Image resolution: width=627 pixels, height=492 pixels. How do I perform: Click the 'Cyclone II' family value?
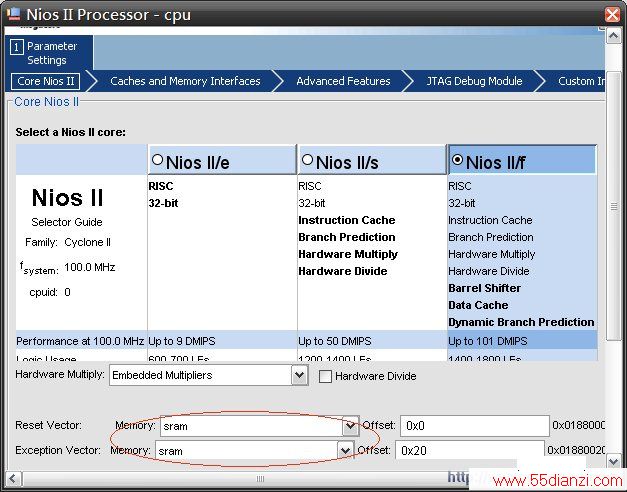(x=88, y=242)
